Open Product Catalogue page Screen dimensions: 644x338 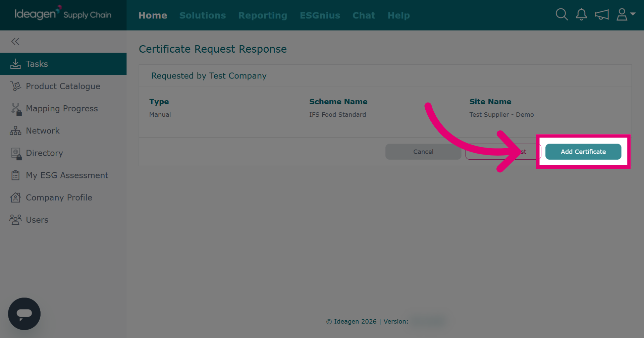click(x=63, y=86)
